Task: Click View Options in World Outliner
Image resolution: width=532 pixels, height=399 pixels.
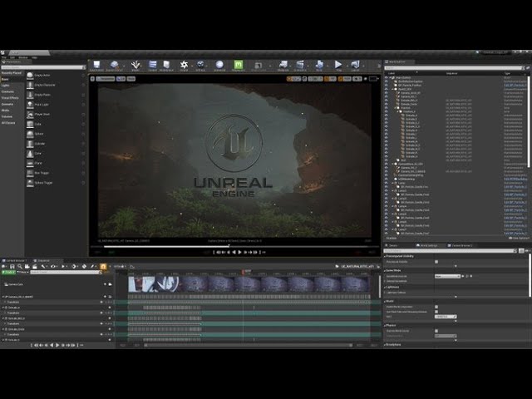Action: click(518, 239)
